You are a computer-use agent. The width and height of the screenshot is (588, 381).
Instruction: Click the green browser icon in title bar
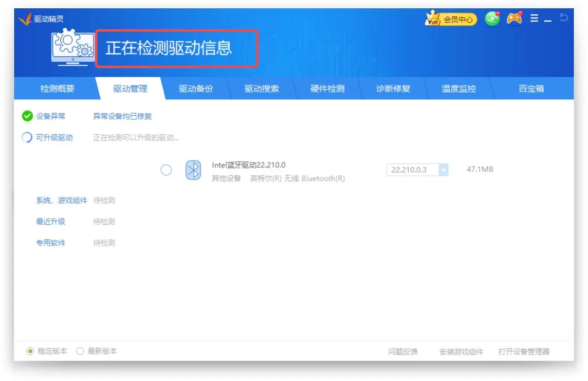(x=492, y=18)
